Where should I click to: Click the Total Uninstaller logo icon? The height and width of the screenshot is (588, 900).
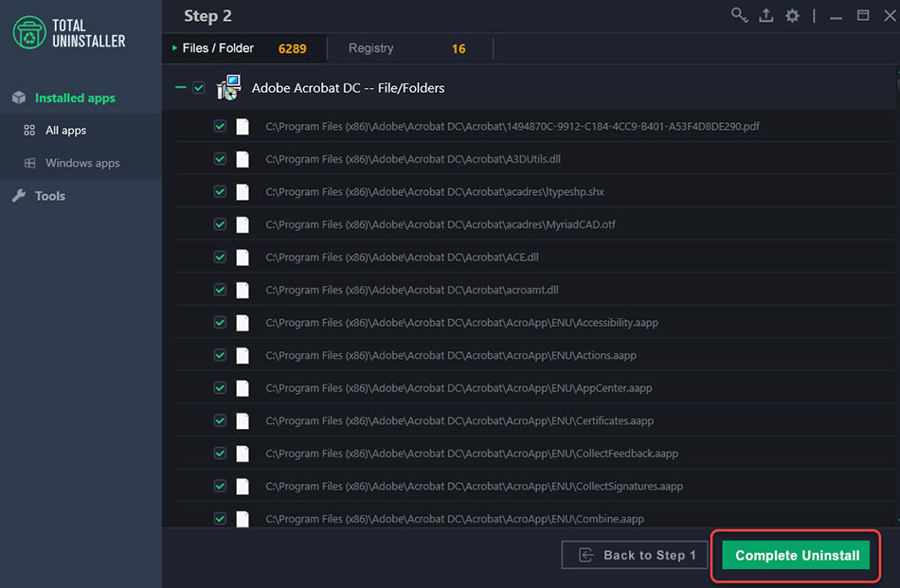(29, 33)
